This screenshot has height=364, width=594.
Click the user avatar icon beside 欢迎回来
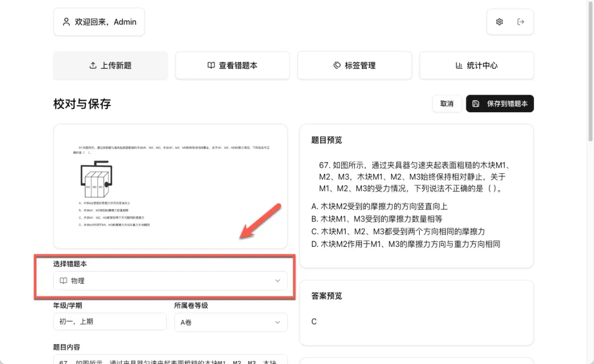67,22
